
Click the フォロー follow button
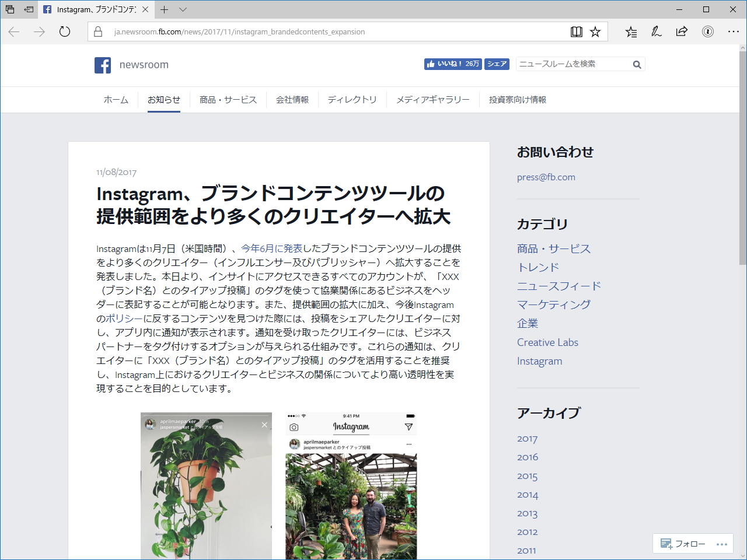tap(683, 544)
